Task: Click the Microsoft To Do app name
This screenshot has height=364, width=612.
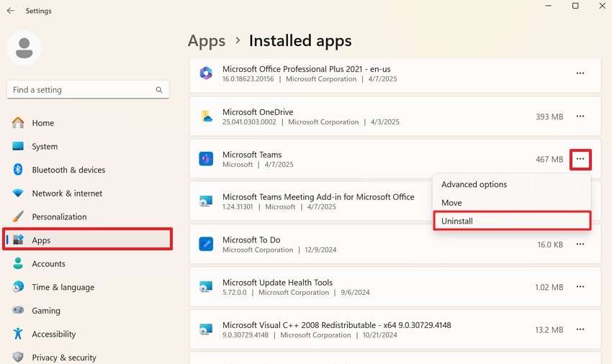Action: pos(251,240)
